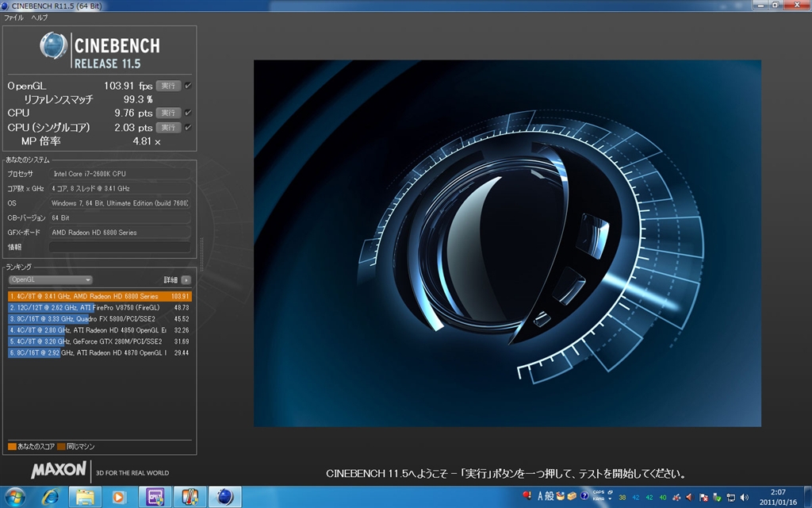
Task: Run the CPU (シングルコア) test with 実行
Action: [168, 127]
